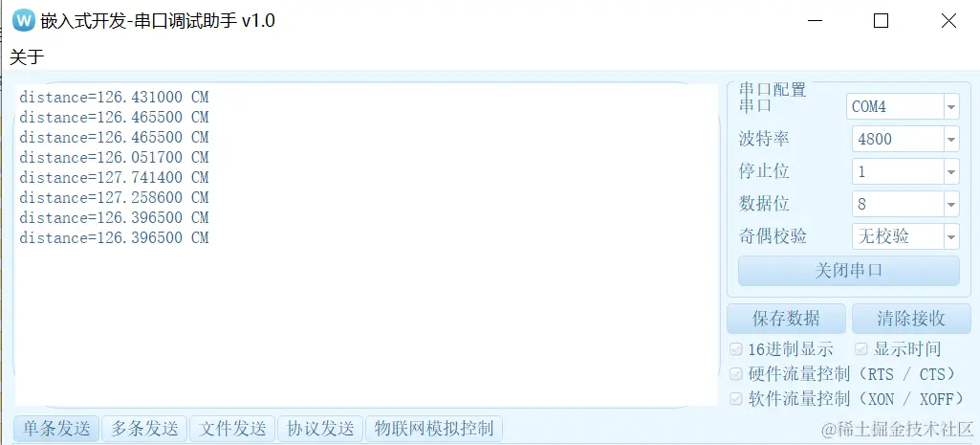980x445 pixels.
Task: Click the 保存数据 button
Action: 786,319
